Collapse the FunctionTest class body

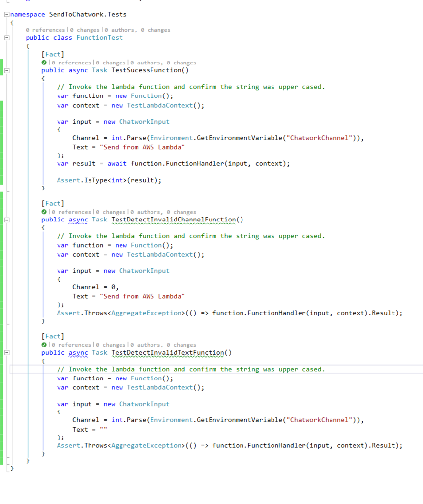[x=6, y=37]
